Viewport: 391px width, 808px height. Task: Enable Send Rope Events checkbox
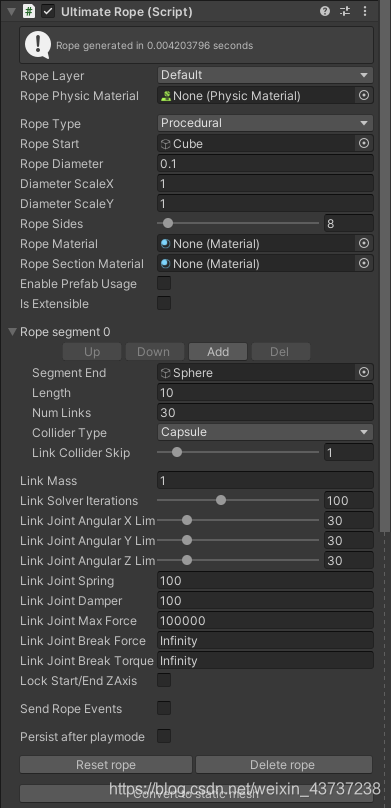coord(164,708)
